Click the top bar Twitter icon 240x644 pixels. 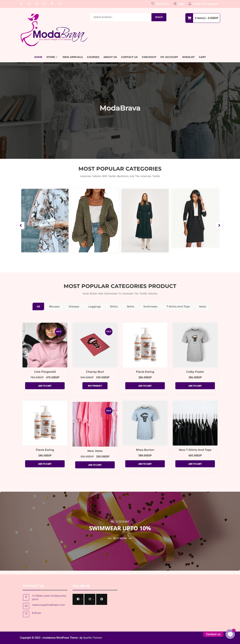(x=29, y=4)
